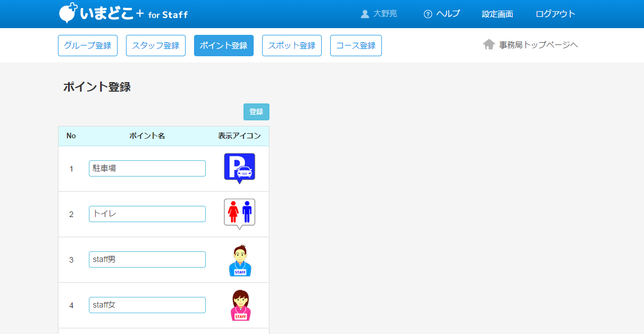Click the toilet display icon
This screenshot has width=644, height=334.
240,213
